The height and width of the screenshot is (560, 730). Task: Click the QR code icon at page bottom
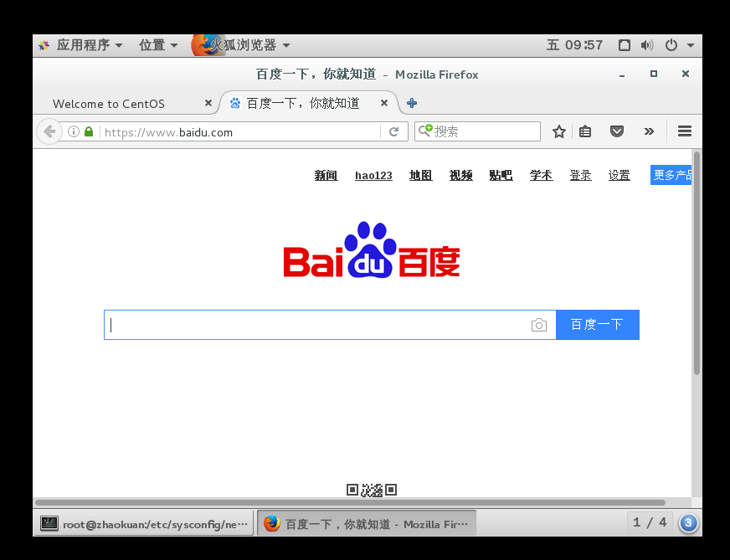[372, 490]
